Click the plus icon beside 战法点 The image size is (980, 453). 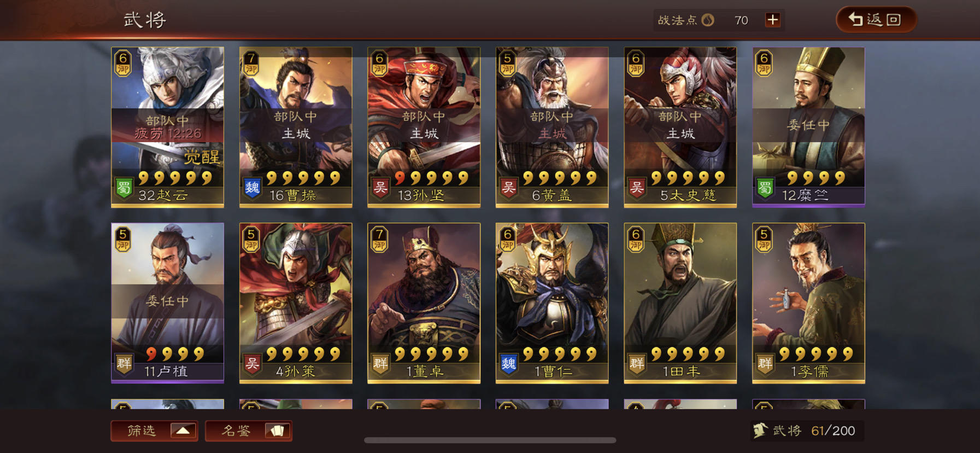tap(772, 20)
